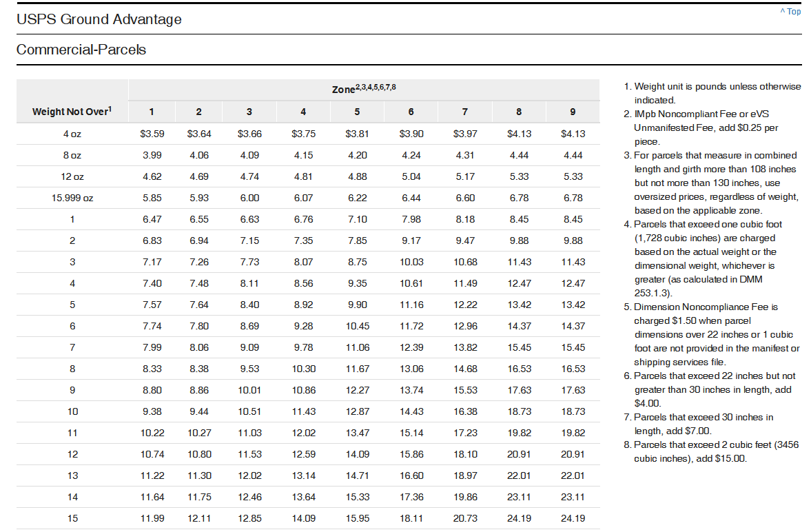This screenshot has height=532, width=811.
Task: Select the 11.99 price for 15 pounds
Action: coord(152,518)
